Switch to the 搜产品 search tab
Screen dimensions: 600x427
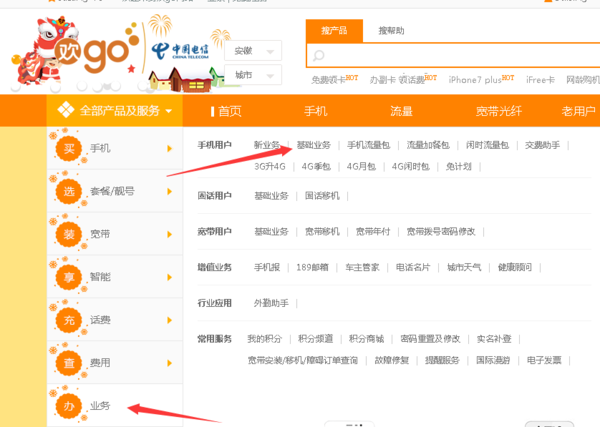[334, 31]
